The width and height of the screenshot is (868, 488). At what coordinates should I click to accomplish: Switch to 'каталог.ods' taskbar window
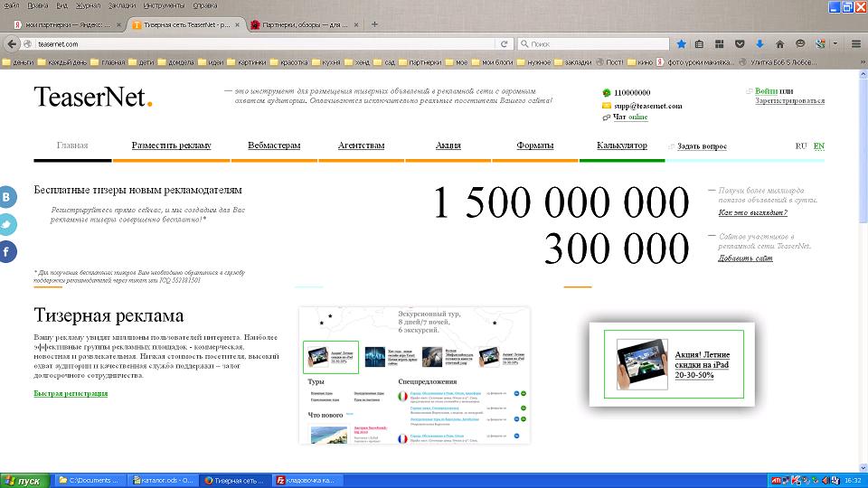tap(163, 480)
